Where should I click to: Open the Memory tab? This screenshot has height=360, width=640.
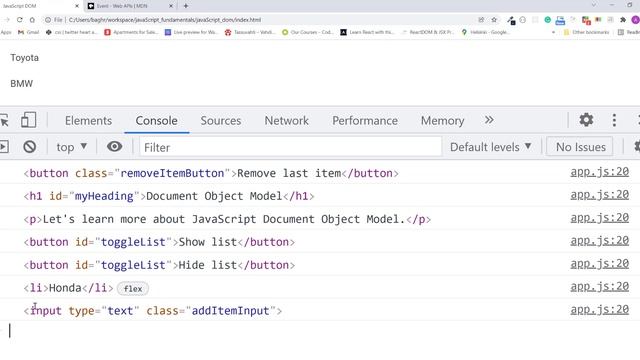pos(442,121)
